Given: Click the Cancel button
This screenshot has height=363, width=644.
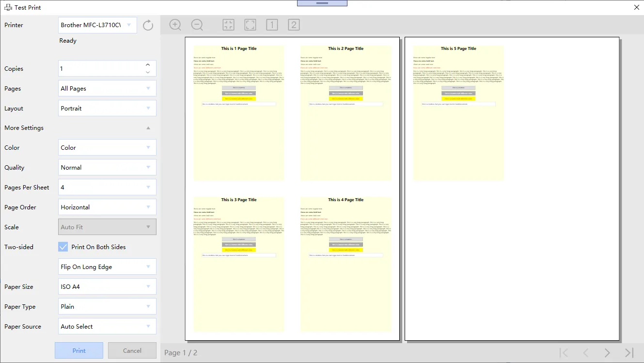Looking at the screenshot, I should tap(132, 350).
